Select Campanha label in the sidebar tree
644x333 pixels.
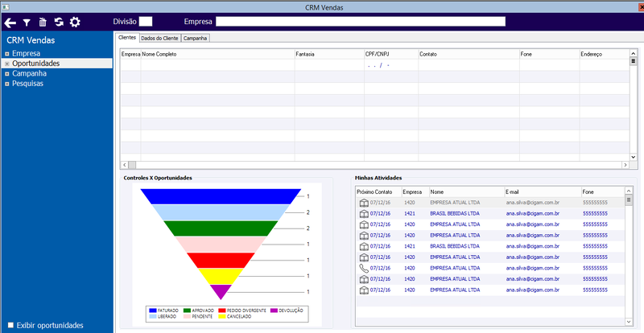29,73
